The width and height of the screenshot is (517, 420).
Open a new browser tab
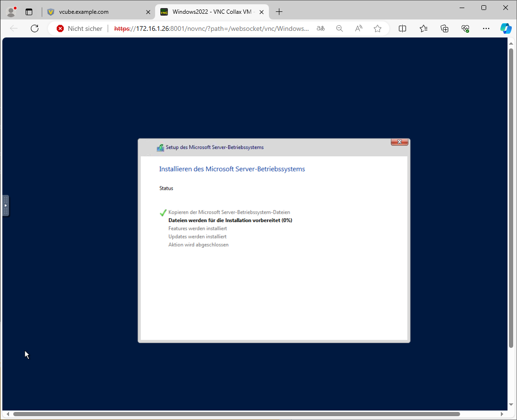coord(279,12)
